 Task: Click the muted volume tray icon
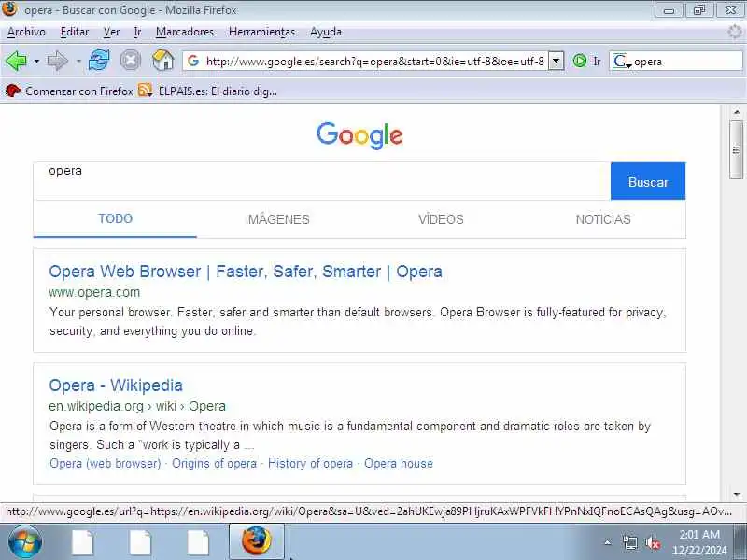(x=652, y=542)
